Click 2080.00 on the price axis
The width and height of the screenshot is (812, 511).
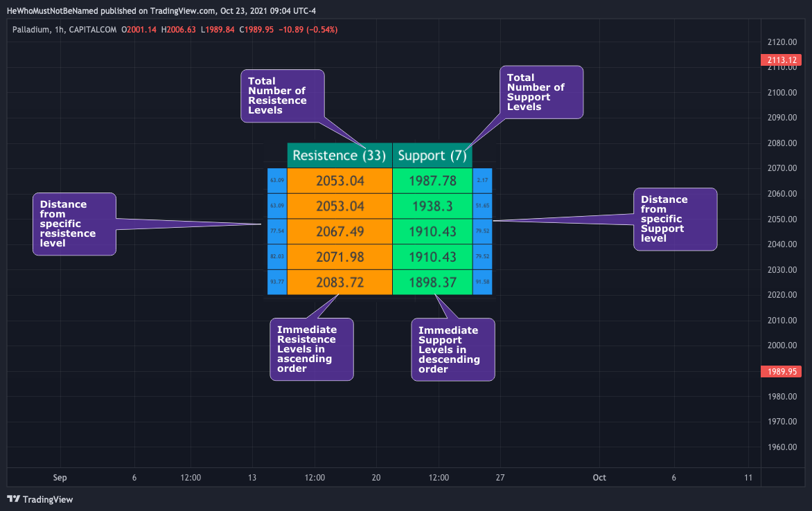782,143
